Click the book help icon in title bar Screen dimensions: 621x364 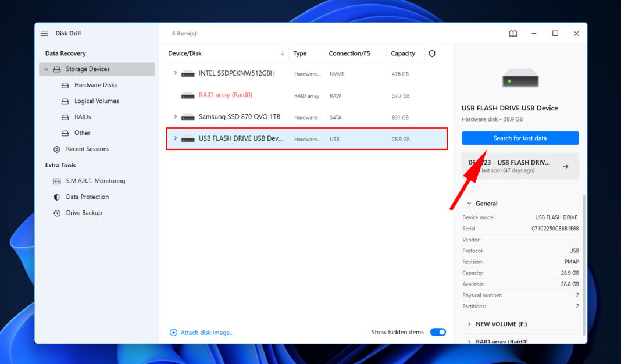coord(513,34)
